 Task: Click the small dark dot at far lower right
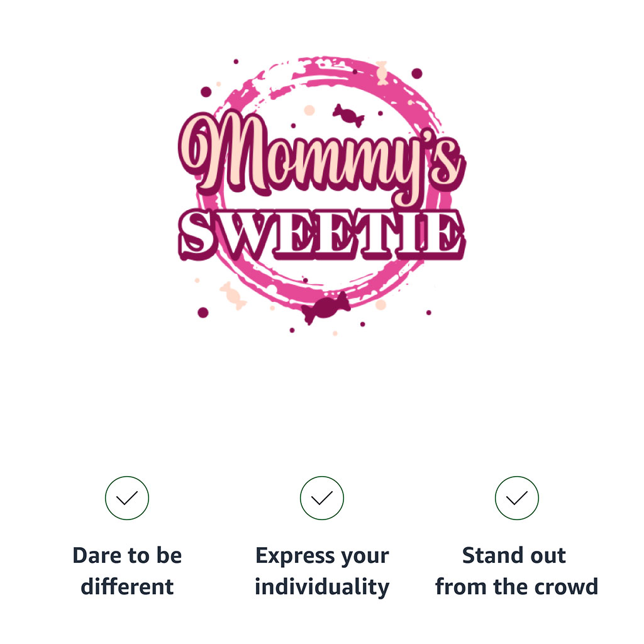[x=429, y=312]
